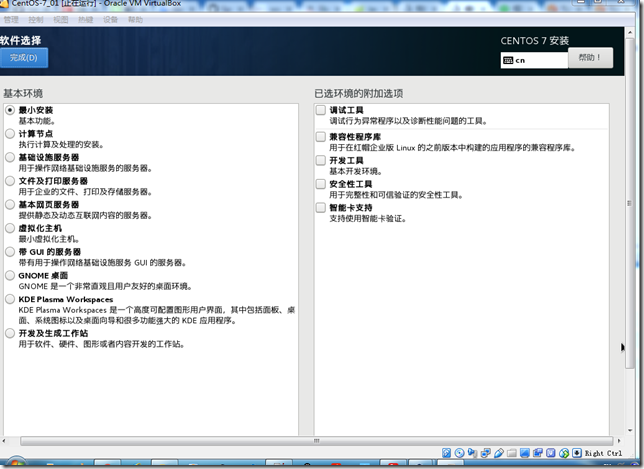This screenshot has width=644, height=469.
Task: Click the description 支持使用智能卡验证。
Action: point(368,218)
